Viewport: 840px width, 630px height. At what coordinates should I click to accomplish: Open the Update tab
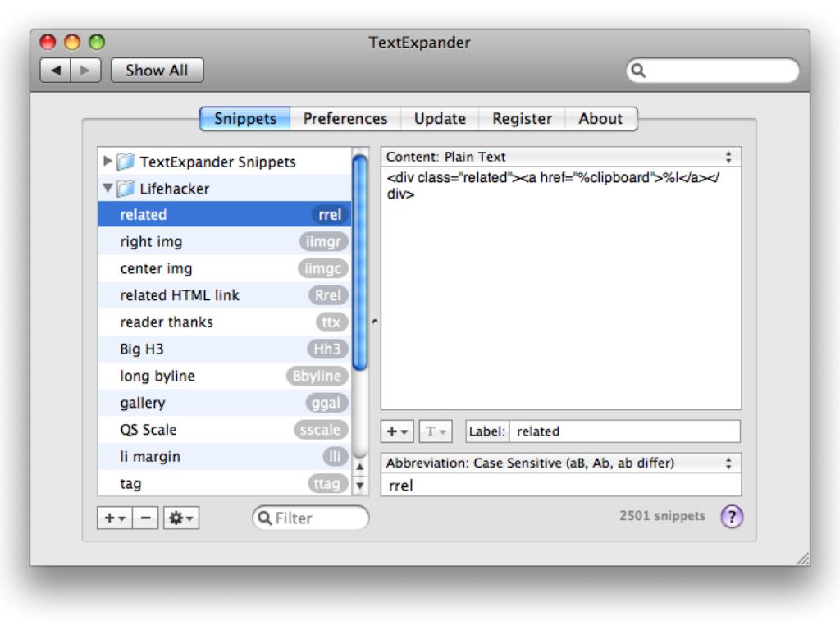440,118
